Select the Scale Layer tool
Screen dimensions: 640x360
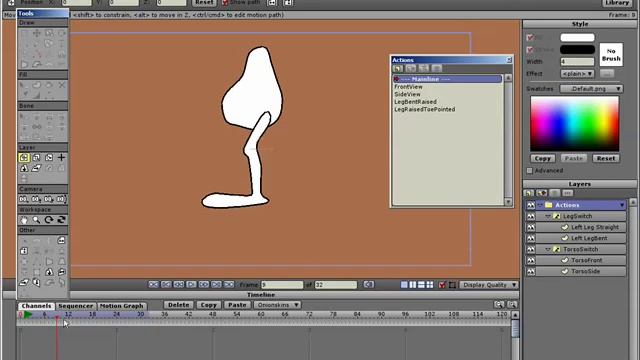[36, 158]
